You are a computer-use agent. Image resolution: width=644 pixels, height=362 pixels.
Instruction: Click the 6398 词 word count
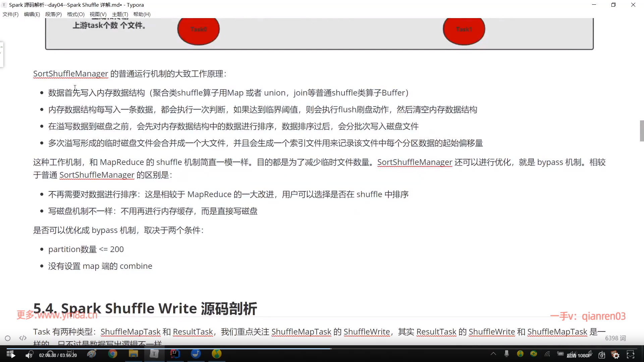click(615, 338)
